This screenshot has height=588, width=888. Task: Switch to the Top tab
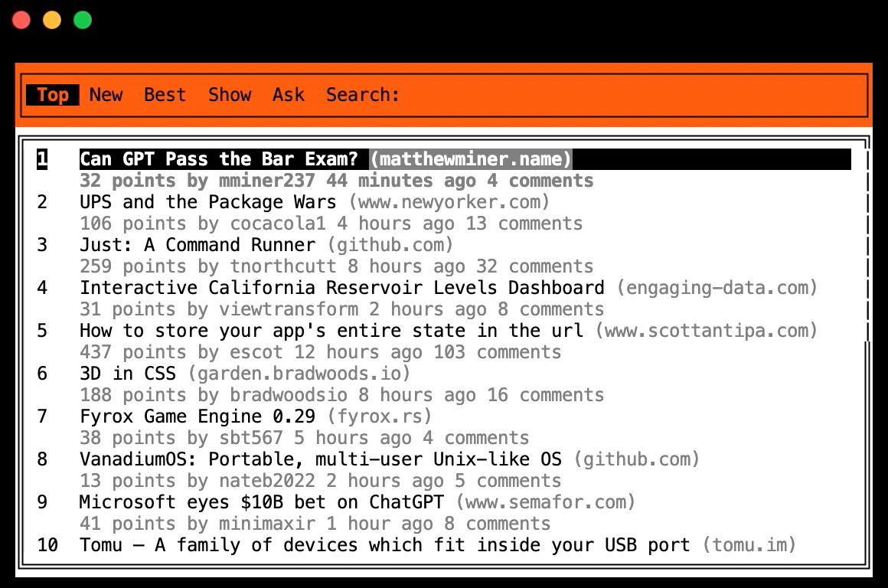point(53,95)
